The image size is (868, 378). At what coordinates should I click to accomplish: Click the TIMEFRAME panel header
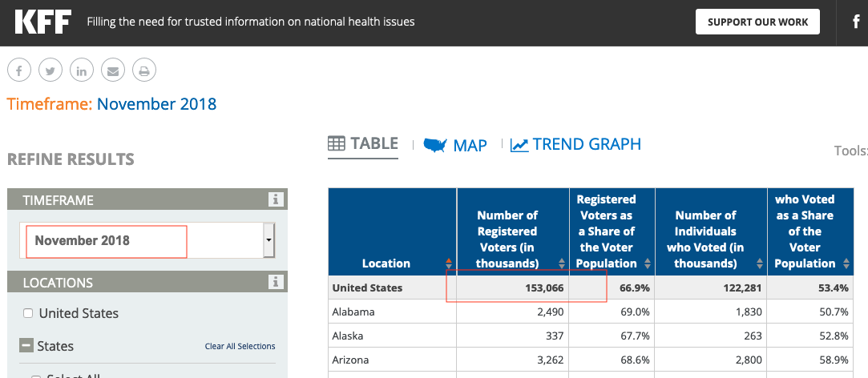[x=147, y=199]
